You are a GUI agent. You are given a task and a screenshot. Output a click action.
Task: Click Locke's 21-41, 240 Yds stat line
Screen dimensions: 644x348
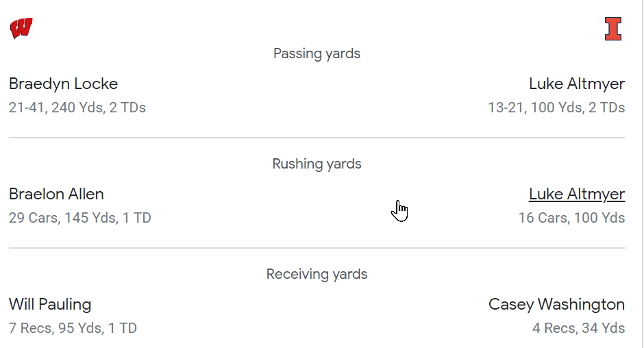coord(77,108)
